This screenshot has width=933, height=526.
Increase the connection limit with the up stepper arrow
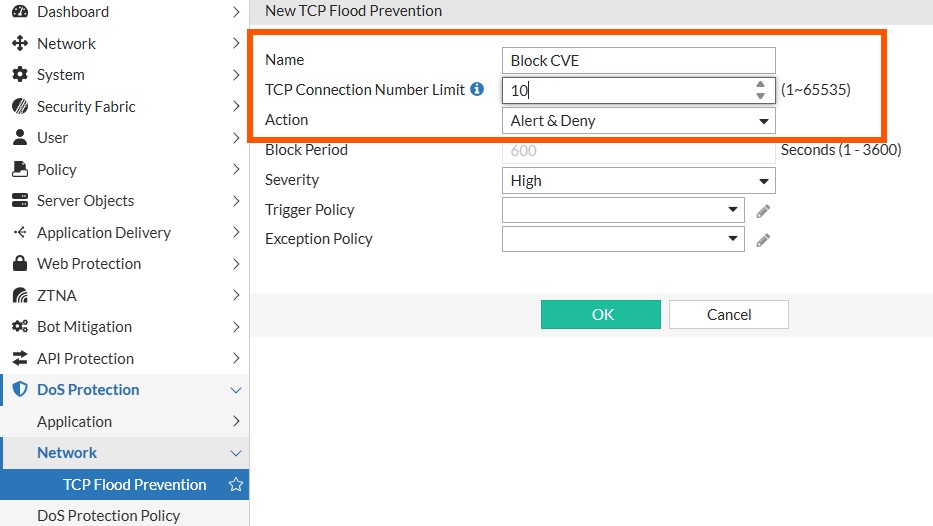click(760, 84)
